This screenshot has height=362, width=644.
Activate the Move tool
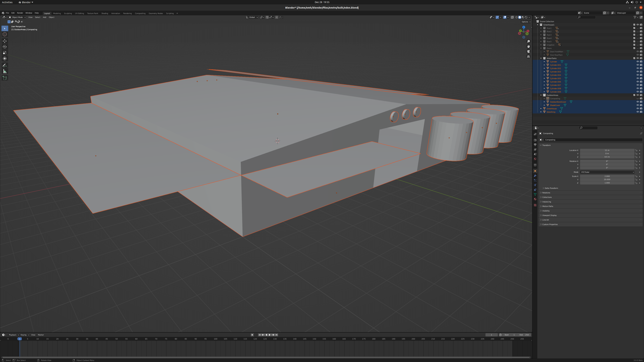click(x=5, y=41)
